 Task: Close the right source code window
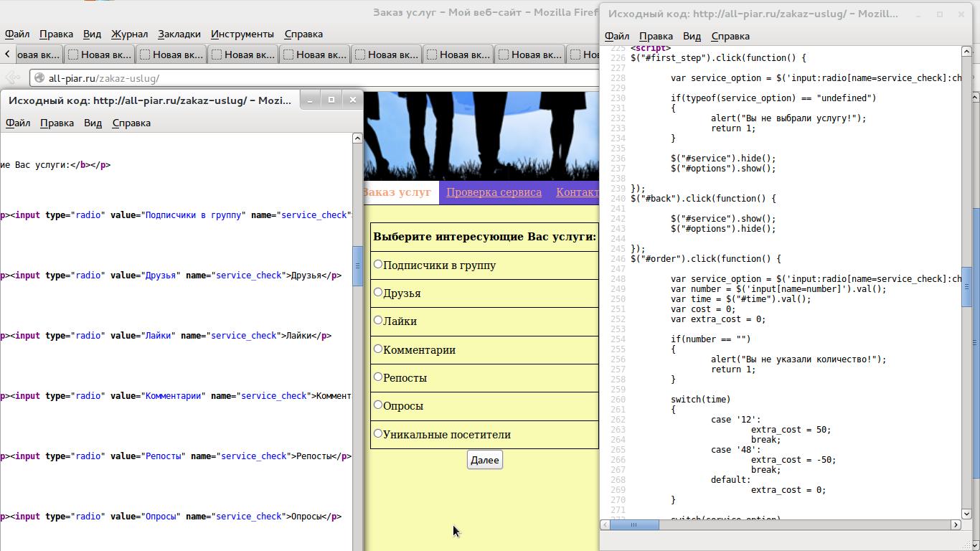(961, 14)
